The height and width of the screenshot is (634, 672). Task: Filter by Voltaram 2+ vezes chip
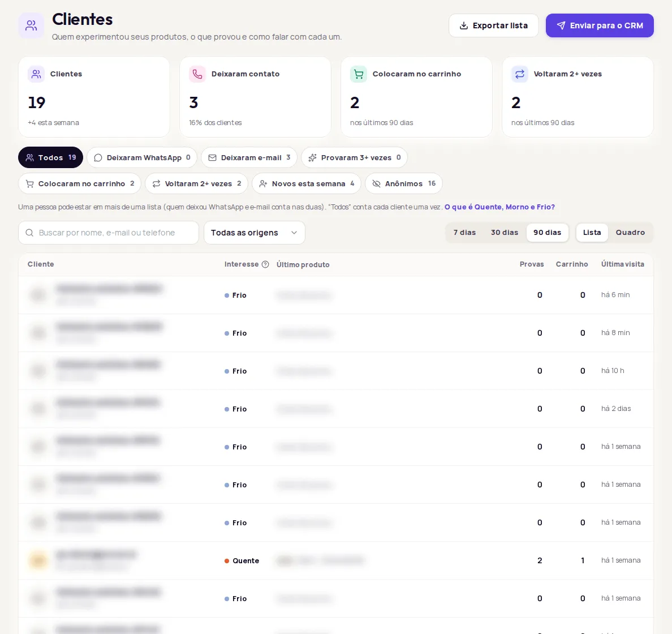click(x=196, y=183)
